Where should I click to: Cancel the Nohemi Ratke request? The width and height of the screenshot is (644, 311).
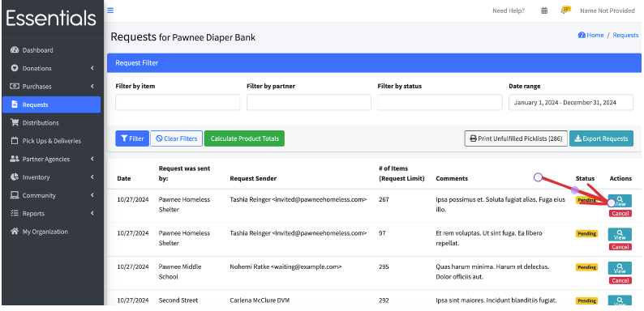620,281
